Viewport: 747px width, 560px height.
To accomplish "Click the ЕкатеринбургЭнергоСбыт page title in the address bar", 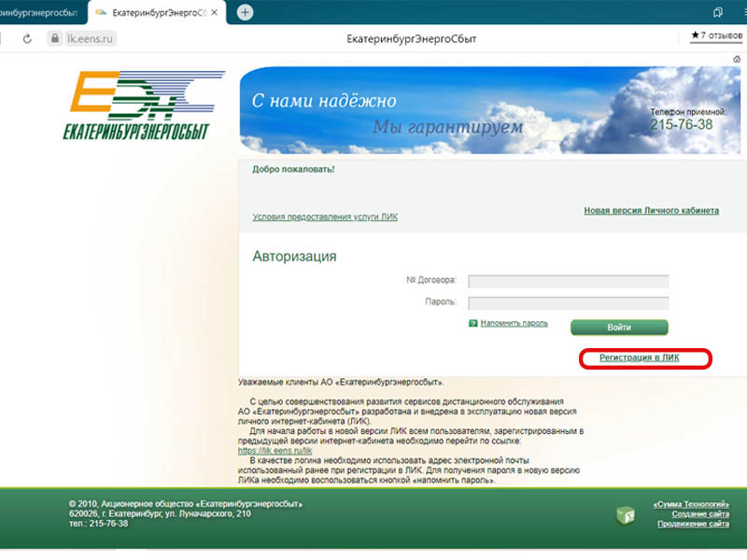I will [412, 39].
